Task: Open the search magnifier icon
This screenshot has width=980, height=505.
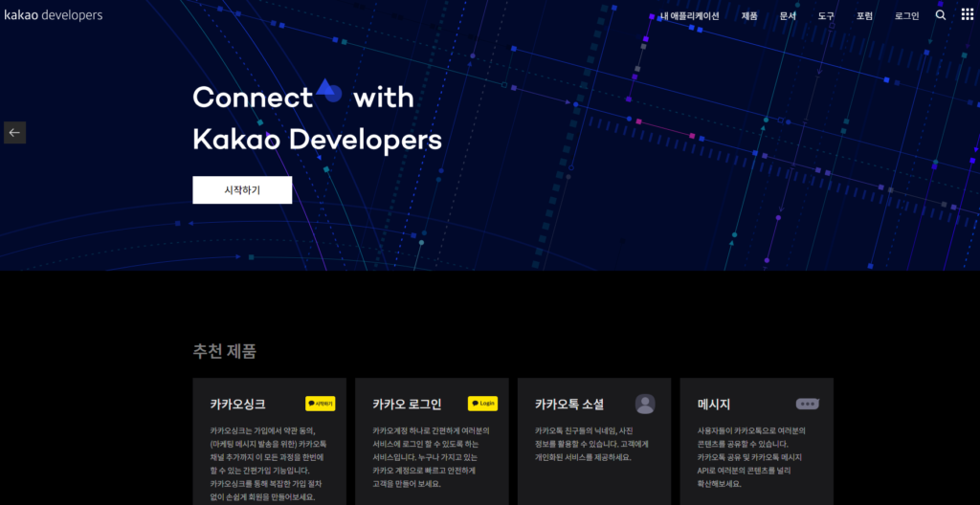Action: pyautogui.click(x=941, y=15)
